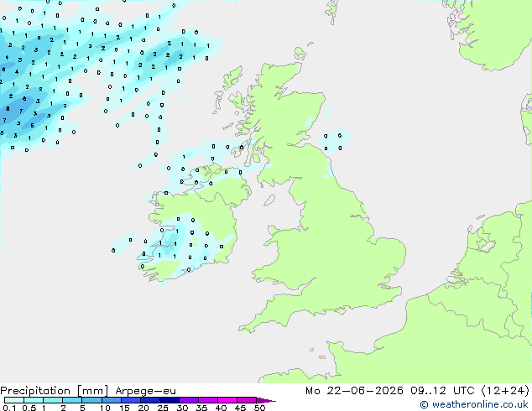Click the 'Arpege-eu' model name text
Viewport: 532px width, 411px height.
coord(145,391)
